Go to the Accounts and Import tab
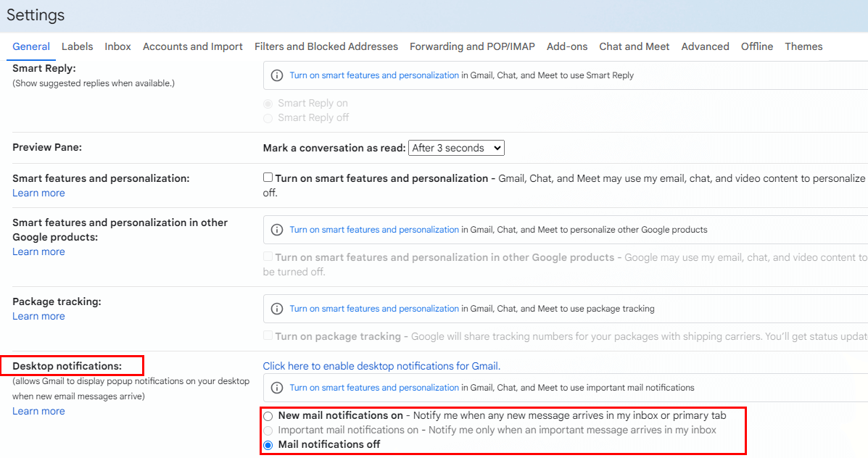 pyautogui.click(x=193, y=46)
